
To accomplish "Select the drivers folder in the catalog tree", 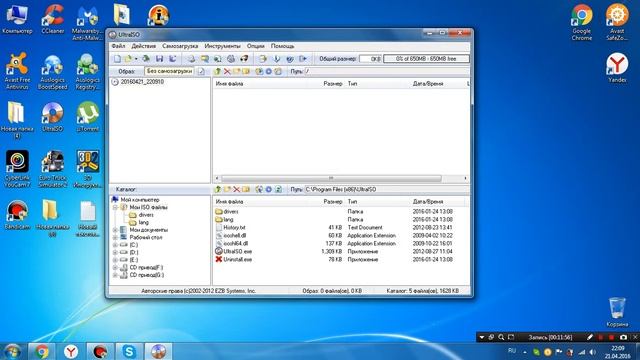I will 146,215.
